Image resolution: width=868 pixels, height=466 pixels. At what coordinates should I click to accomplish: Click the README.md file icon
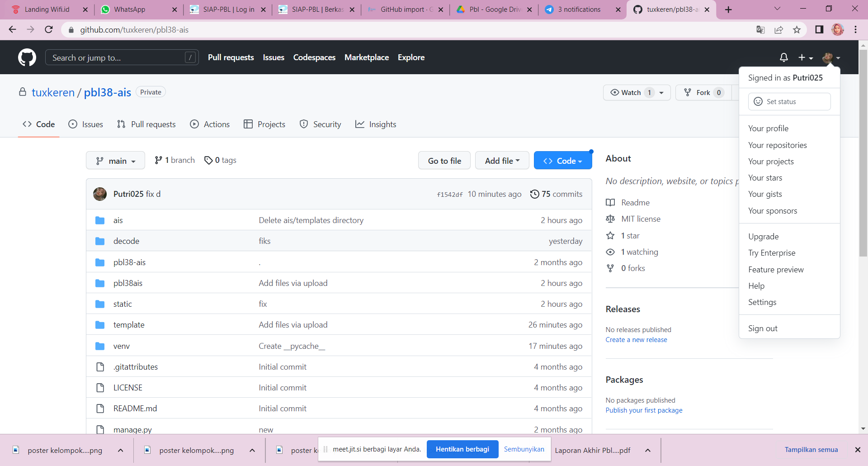100,409
